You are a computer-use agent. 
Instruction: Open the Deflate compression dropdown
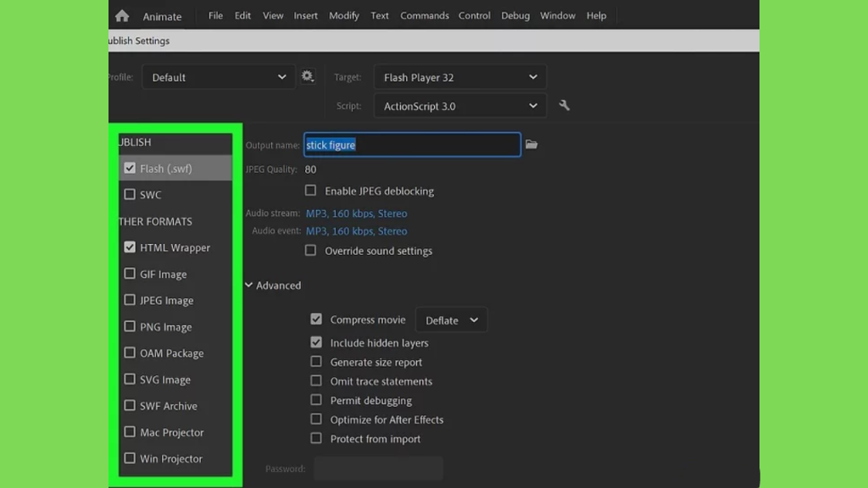click(x=451, y=319)
